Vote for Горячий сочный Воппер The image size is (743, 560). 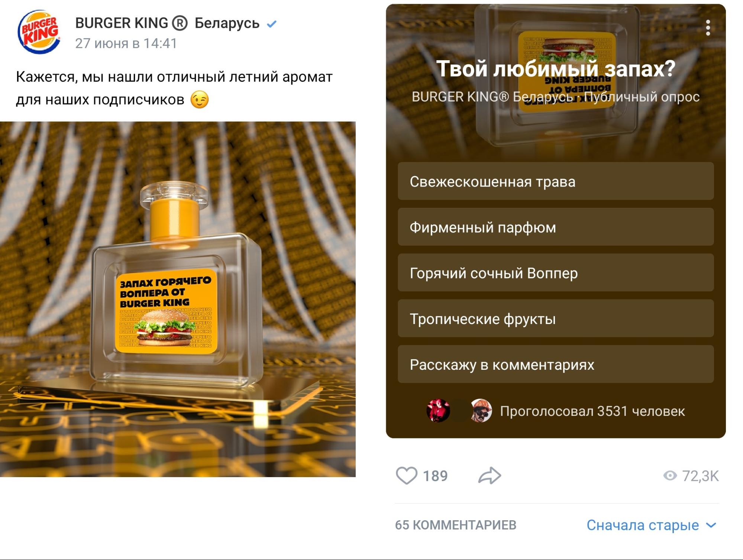(x=556, y=272)
